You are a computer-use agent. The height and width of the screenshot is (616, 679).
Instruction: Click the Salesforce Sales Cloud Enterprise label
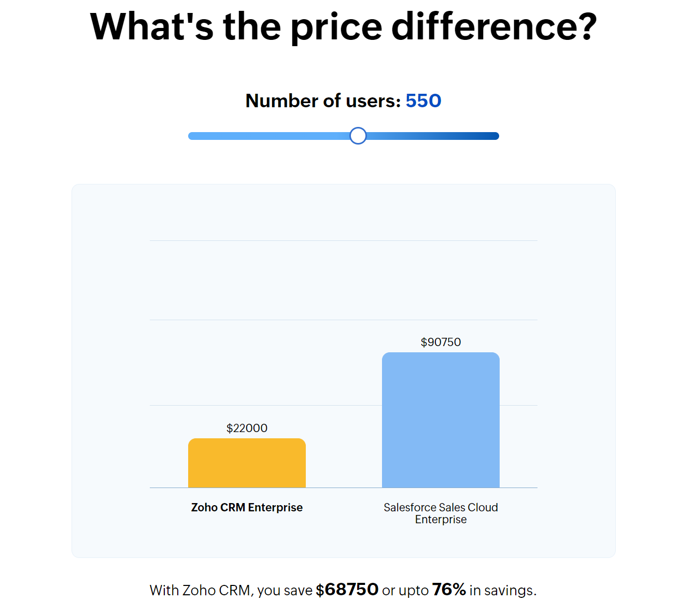click(441, 513)
